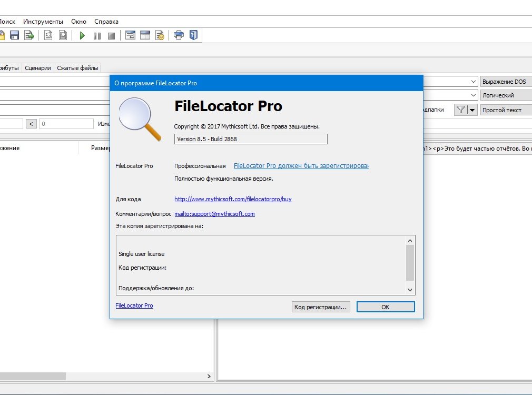Switch to the partially visible Атрибуты tab

pyautogui.click(x=10, y=68)
